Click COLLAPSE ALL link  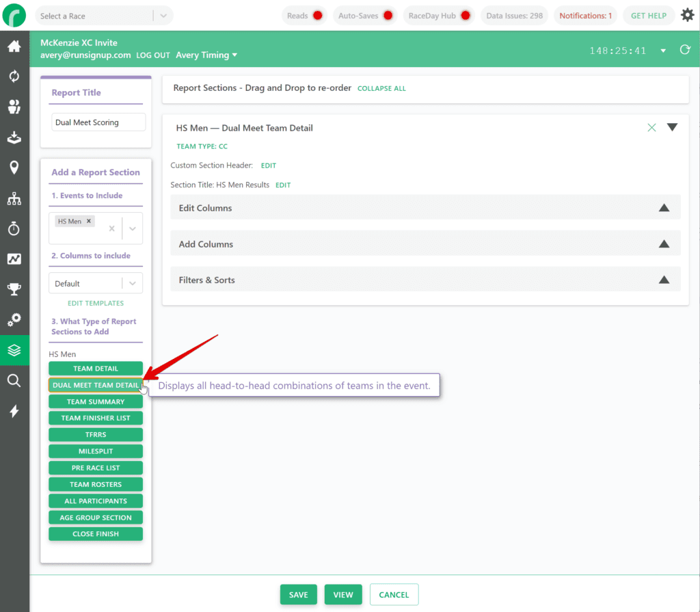[381, 88]
